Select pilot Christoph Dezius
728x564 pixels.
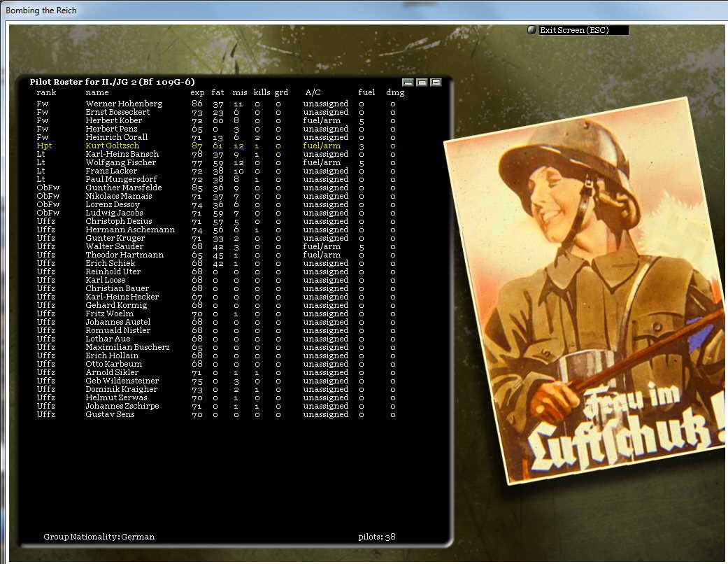click(119, 220)
